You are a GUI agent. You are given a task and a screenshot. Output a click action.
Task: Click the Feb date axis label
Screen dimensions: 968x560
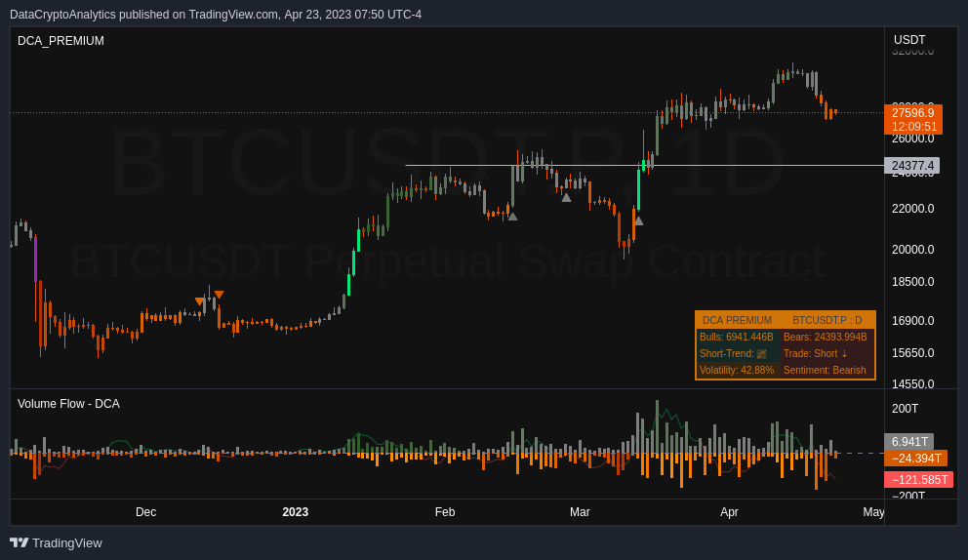445,512
